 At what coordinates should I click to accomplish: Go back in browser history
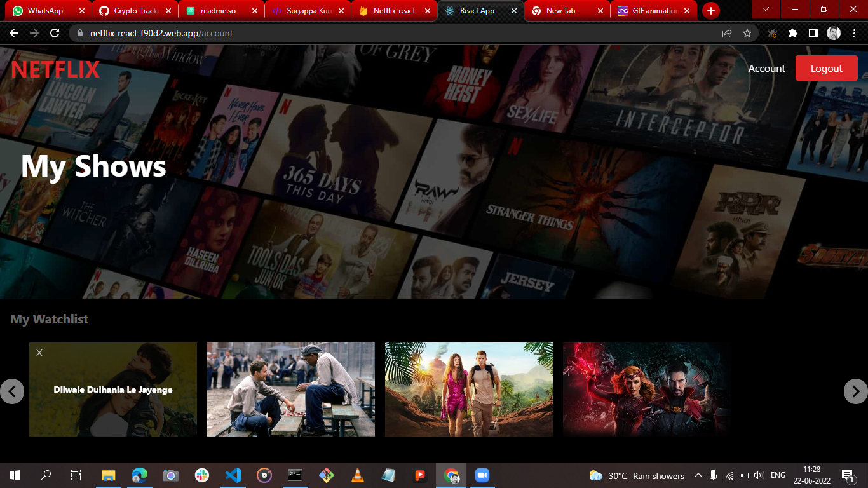pos(14,33)
